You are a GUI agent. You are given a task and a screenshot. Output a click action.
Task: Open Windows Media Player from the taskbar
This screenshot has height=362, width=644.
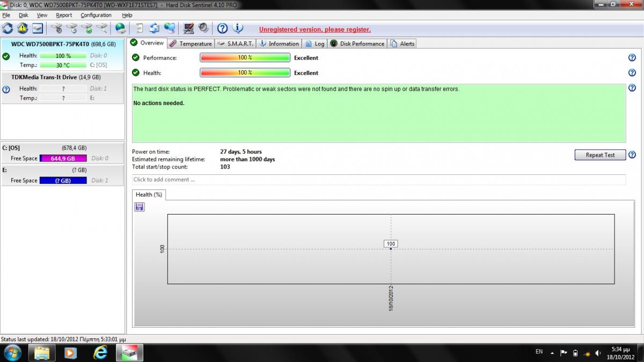(70, 352)
